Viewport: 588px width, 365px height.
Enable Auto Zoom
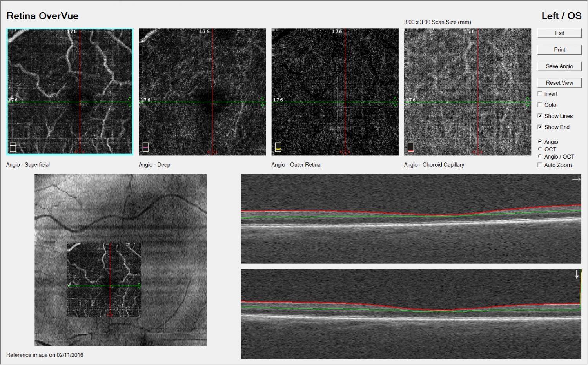pos(540,165)
